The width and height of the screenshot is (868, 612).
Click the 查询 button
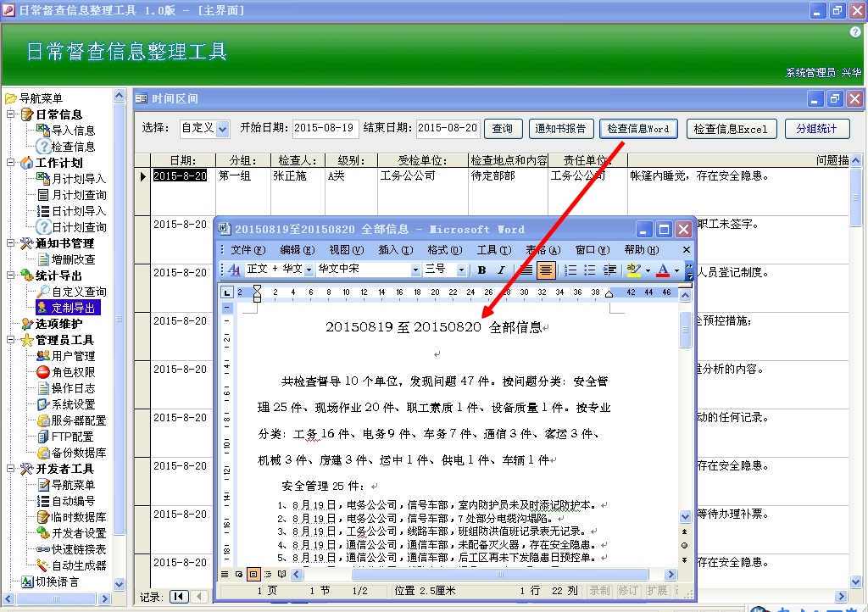(x=502, y=129)
